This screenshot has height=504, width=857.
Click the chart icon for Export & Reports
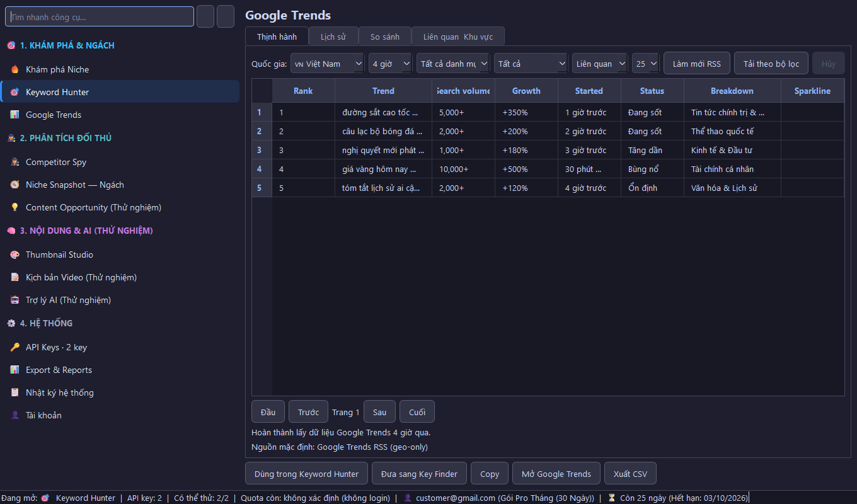pyautogui.click(x=15, y=370)
